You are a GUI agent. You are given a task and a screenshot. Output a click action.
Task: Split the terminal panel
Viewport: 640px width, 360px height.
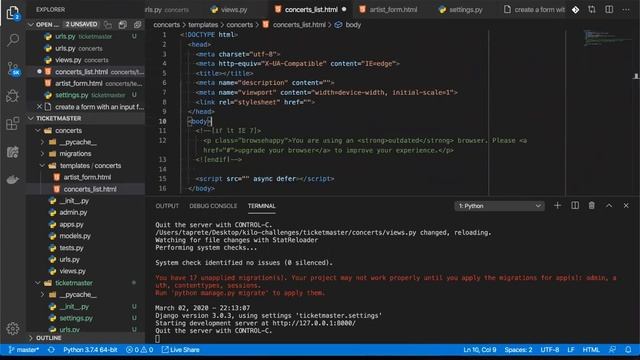[x=575, y=206]
